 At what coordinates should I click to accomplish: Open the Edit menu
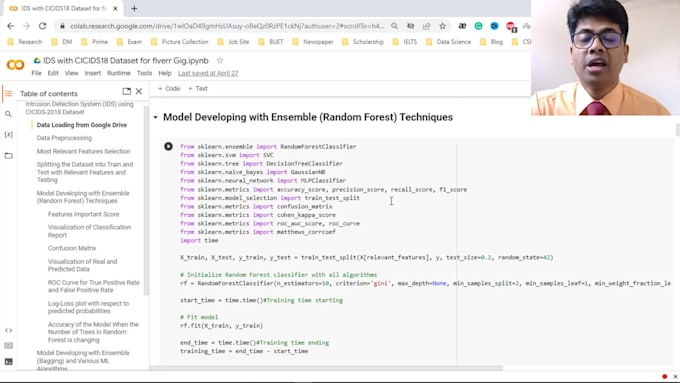click(x=53, y=73)
